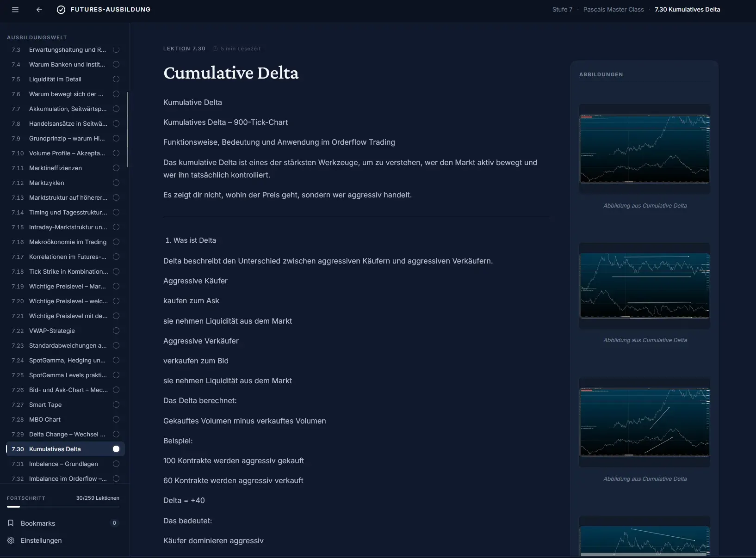Click the text Delta = +40
Viewport: 756px width, 558px height.
tap(184, 501)
